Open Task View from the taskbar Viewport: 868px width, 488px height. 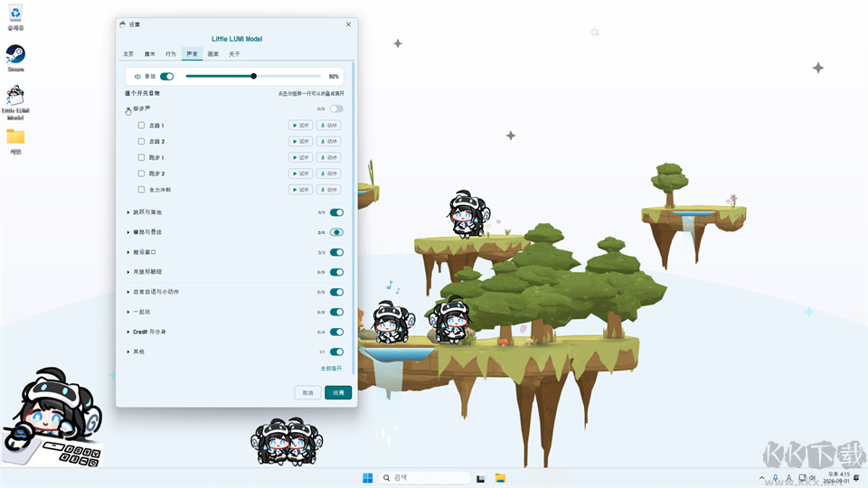click(480, 478)
